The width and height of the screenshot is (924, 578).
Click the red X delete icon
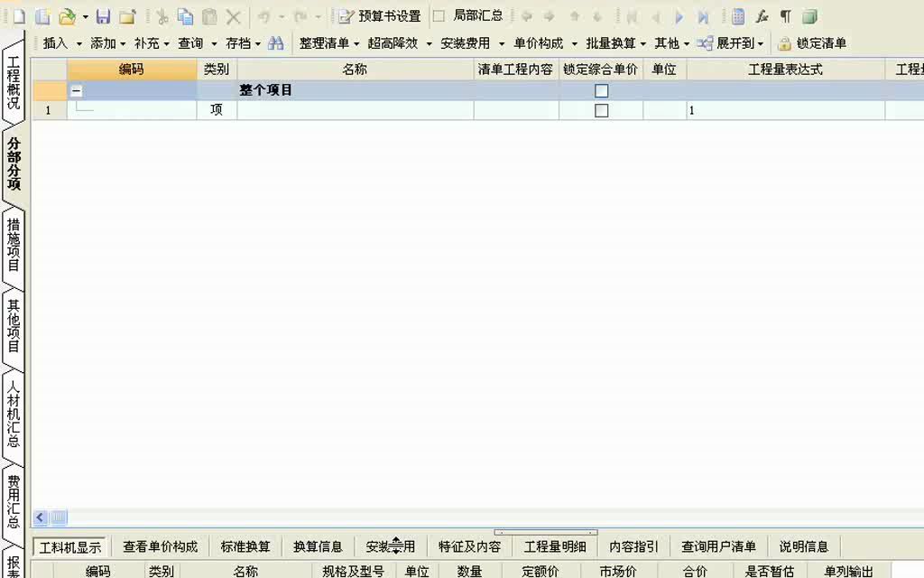click(x=234, y=15)
